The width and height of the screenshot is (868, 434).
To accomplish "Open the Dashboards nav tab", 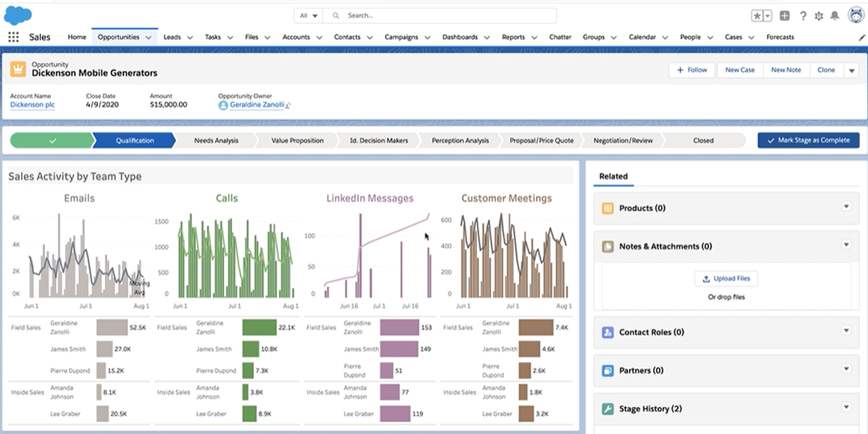I will pyautogui.click(x=460, y=37).
